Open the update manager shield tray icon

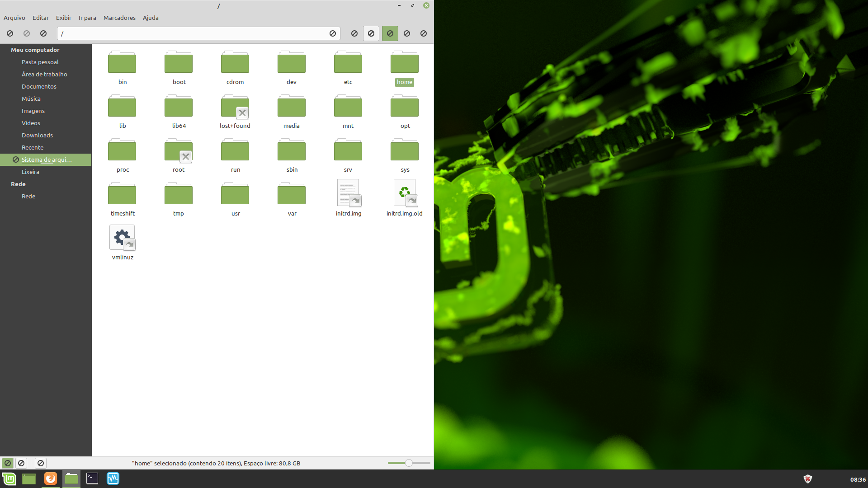pos(808,479)
